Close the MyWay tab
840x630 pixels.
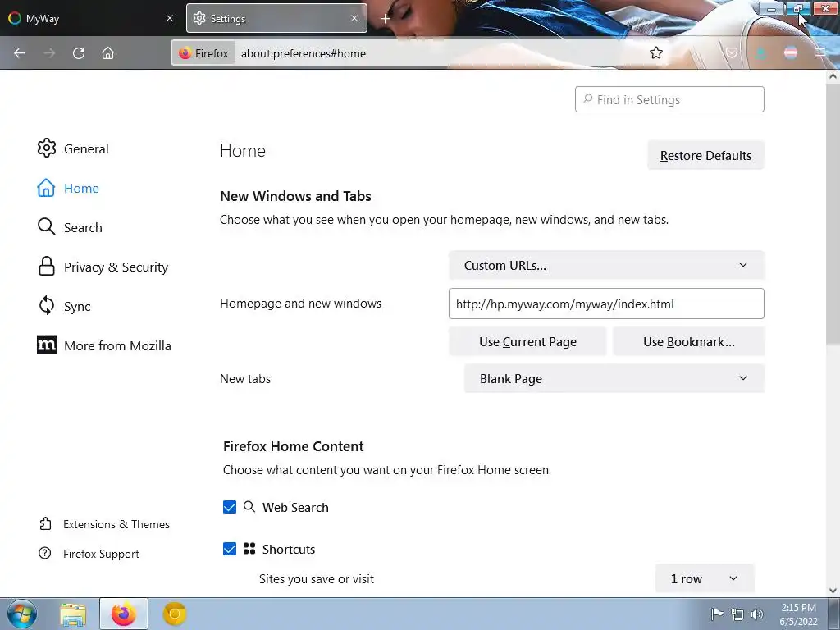(x=170, y=18)
